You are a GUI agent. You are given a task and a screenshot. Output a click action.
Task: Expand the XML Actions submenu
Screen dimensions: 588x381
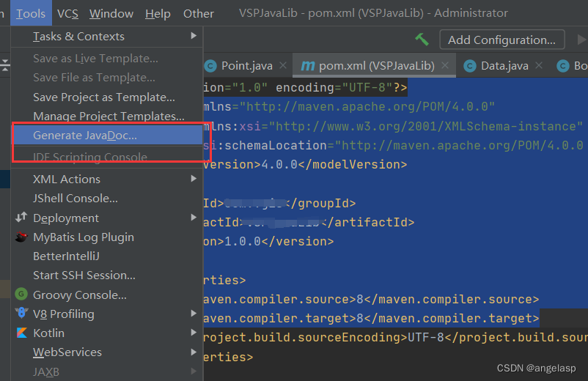194,179
